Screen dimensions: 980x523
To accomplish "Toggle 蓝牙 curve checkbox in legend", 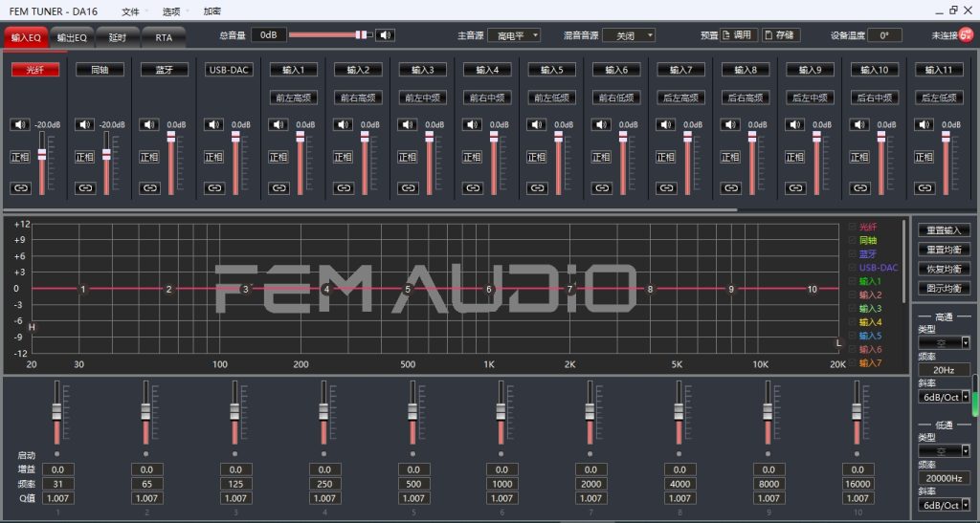I will [853, 254].
